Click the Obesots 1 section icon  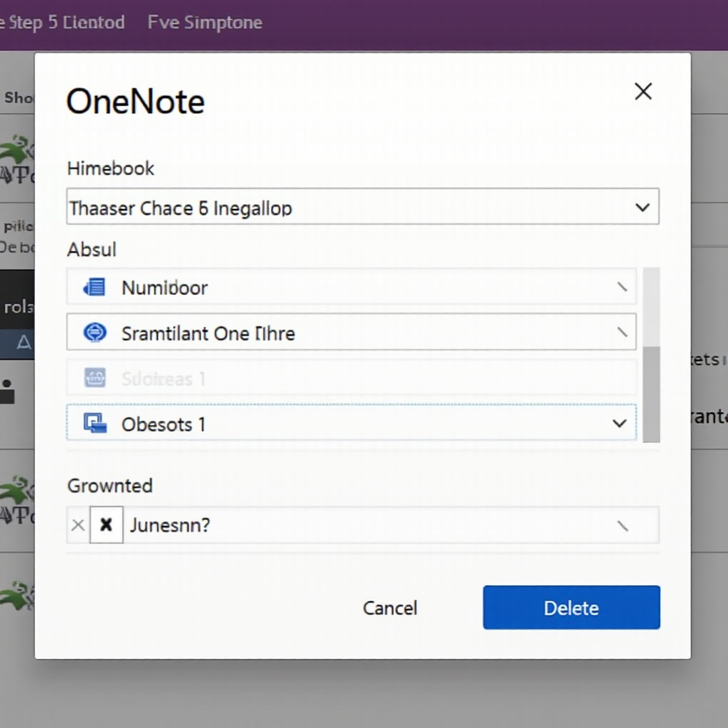(x=95, y=423)
